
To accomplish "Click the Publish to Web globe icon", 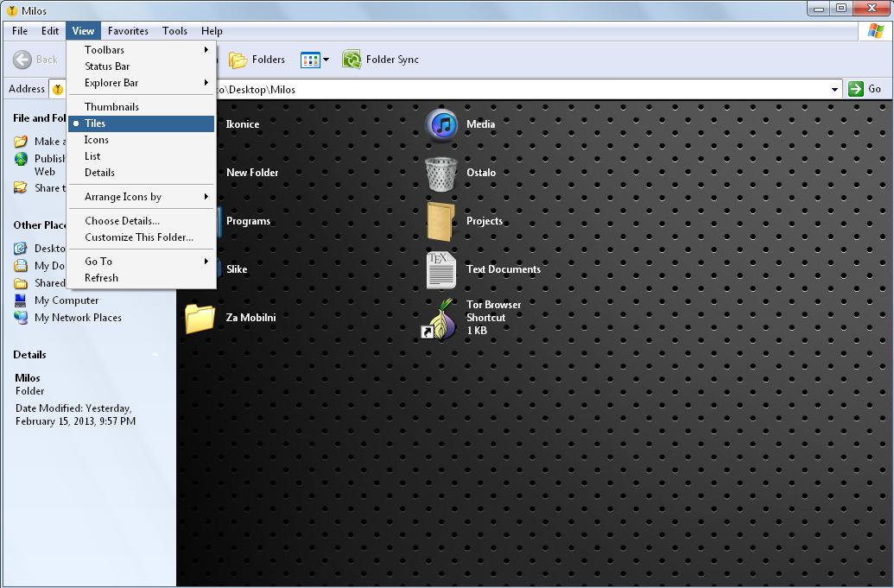I will click(x=21, y=159).
